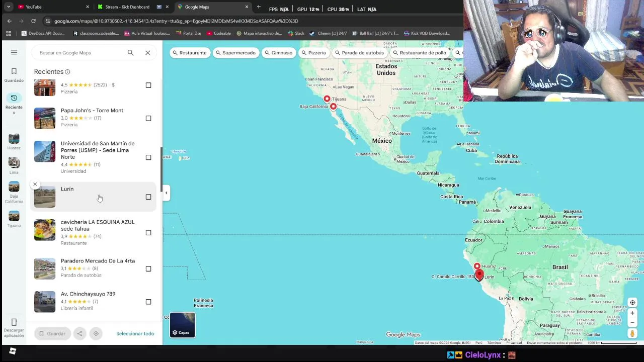This screenshot has height=362, width=644.
Task: Filter map by Supermercado chip
Action: (x=236, y=53)
